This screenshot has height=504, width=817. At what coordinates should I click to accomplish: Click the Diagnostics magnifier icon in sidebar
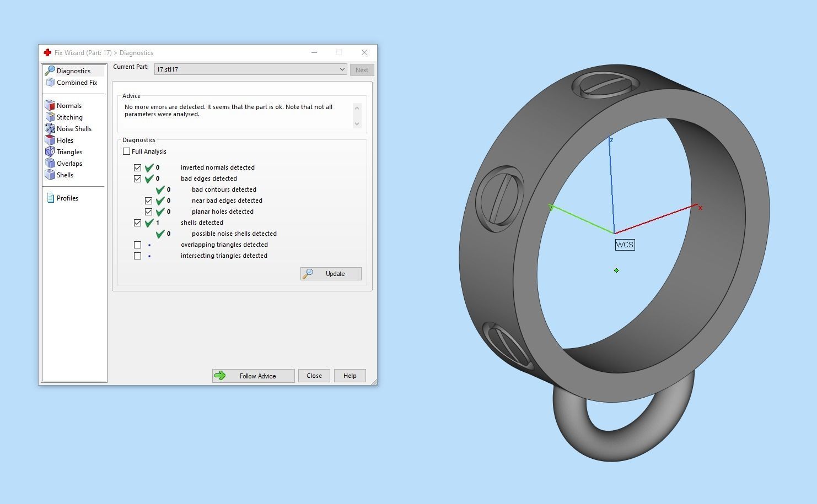point(50,71)
